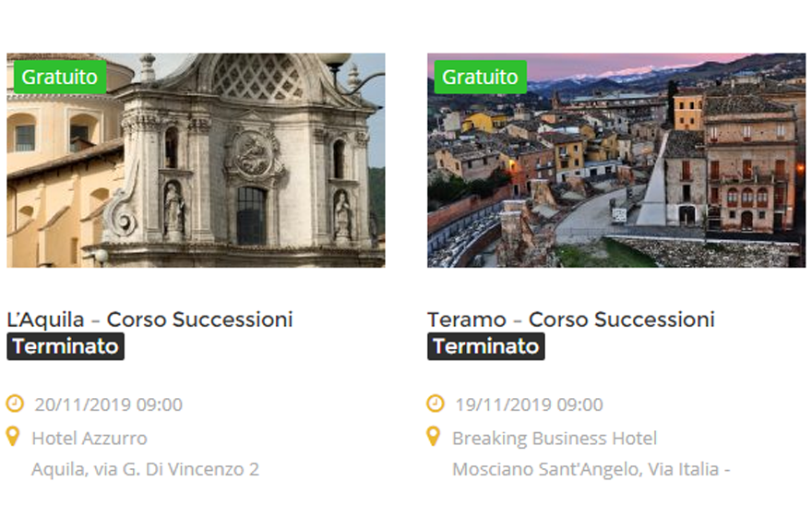
Task: Click the Terminato label under Teramo course
Action: pos(485,346)
